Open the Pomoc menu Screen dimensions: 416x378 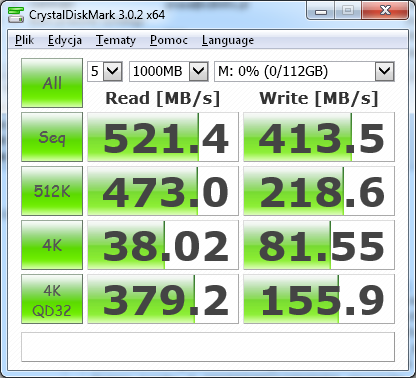(x=168, y=40)
